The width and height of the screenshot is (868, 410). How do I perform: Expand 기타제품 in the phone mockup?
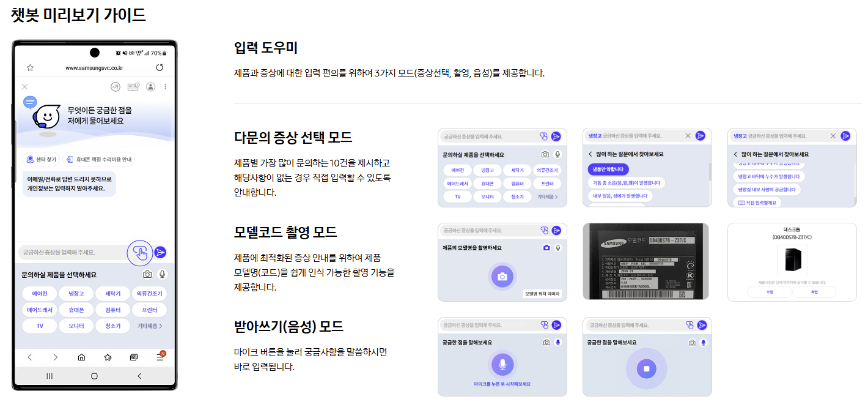point(150,326)
